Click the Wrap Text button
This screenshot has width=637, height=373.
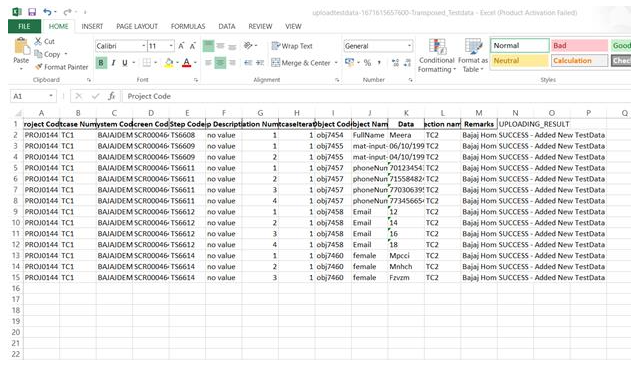click(292, 46)
